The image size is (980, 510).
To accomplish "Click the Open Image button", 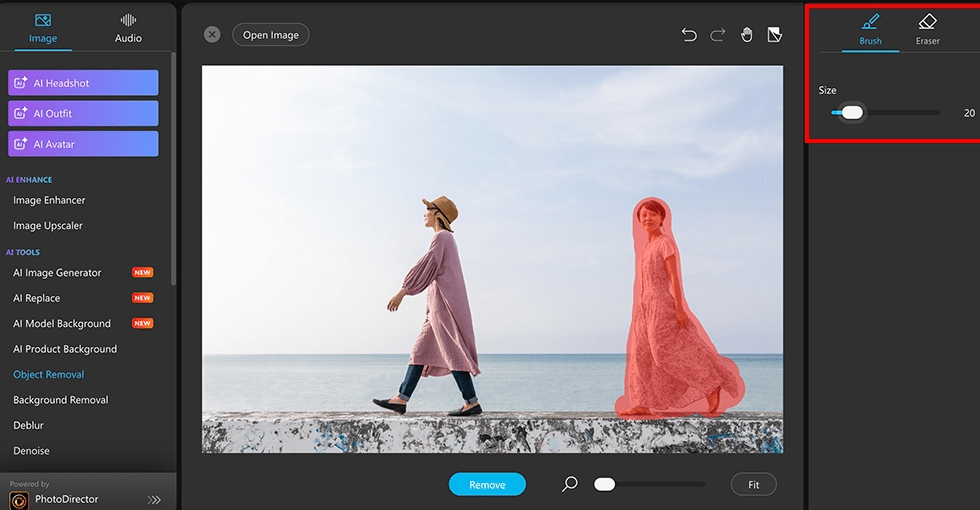I will click(271, 35).
